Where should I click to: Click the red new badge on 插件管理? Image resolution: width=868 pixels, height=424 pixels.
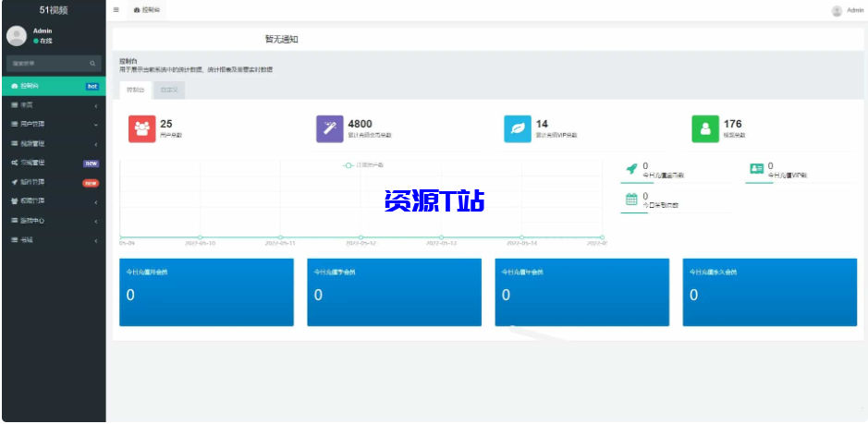point(91,183)
